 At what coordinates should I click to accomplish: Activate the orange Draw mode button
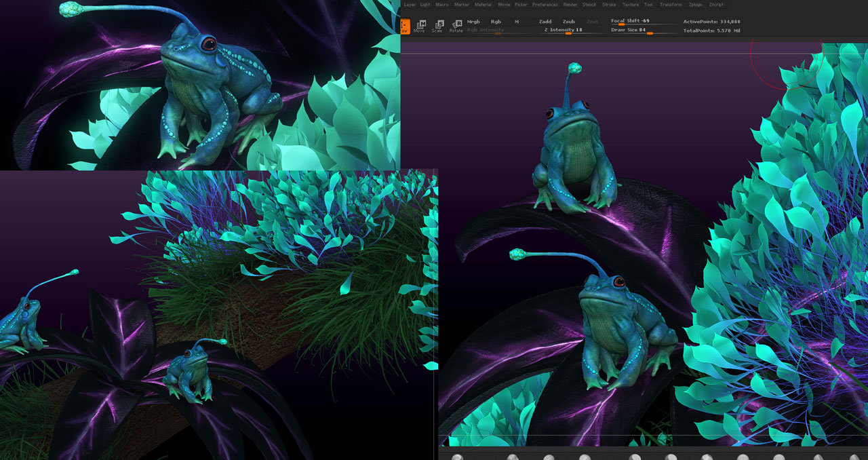404,26
